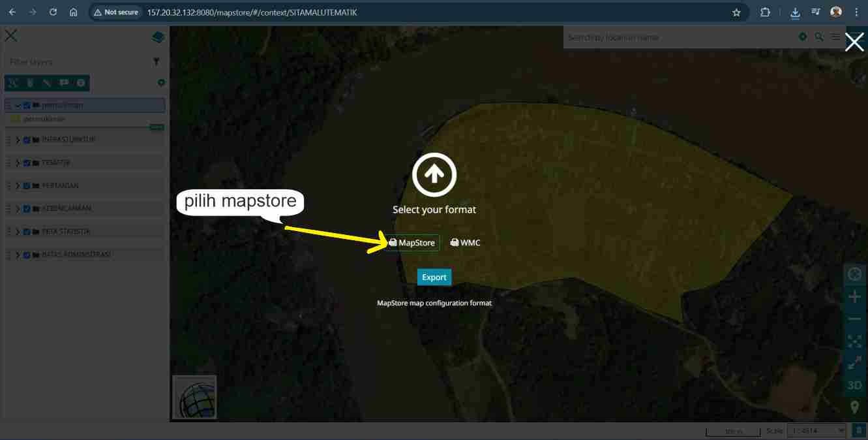
Task: Uncheck the PERTANIAN layer group
Action: pos(27,186)
